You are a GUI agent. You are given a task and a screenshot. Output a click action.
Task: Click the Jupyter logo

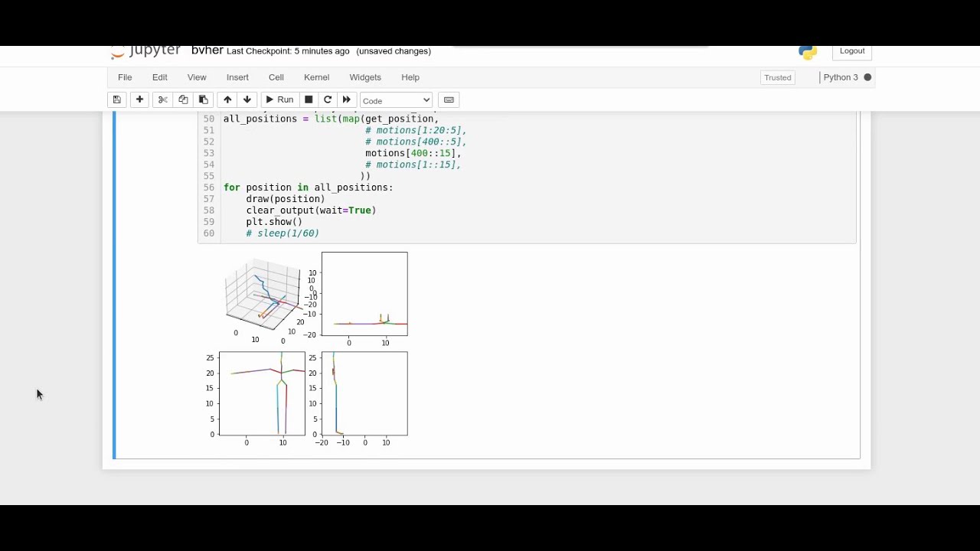(x=145, y=51)
